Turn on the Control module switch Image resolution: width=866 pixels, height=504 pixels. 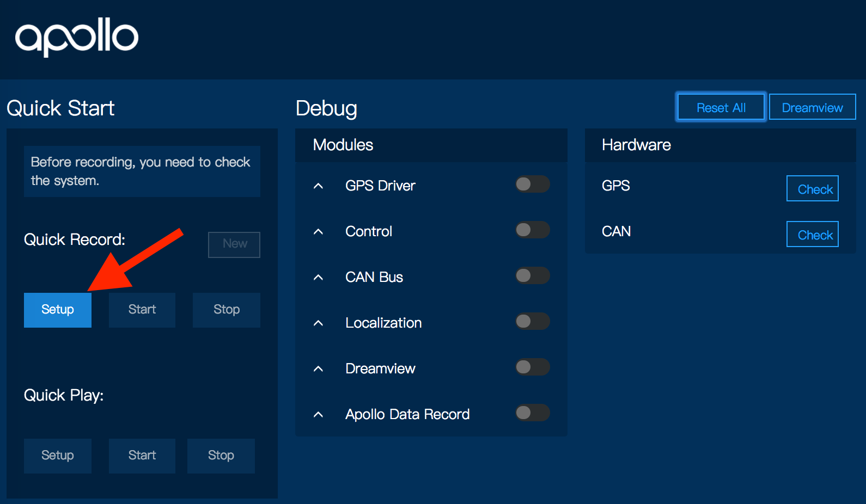click(x=532, y=230)
